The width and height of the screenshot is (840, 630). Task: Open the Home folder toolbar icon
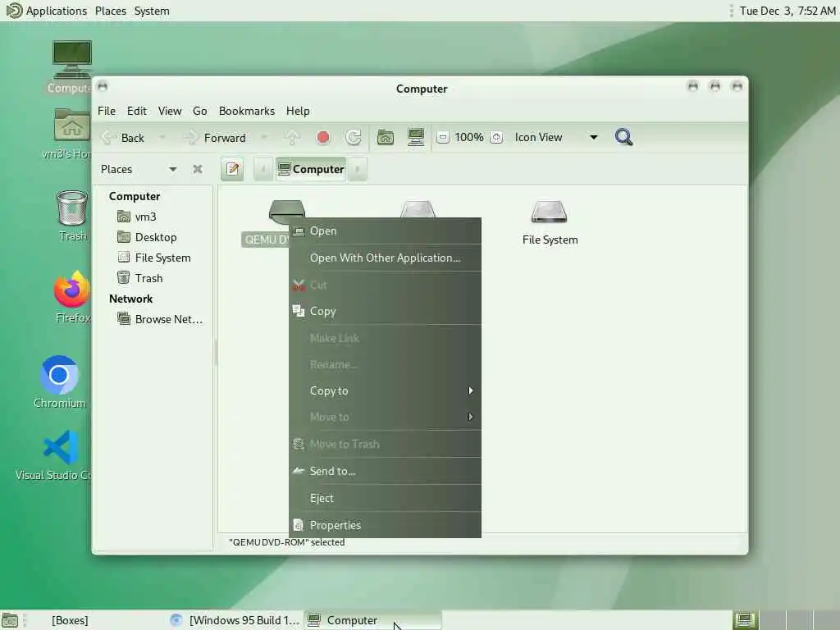[386, 138]
